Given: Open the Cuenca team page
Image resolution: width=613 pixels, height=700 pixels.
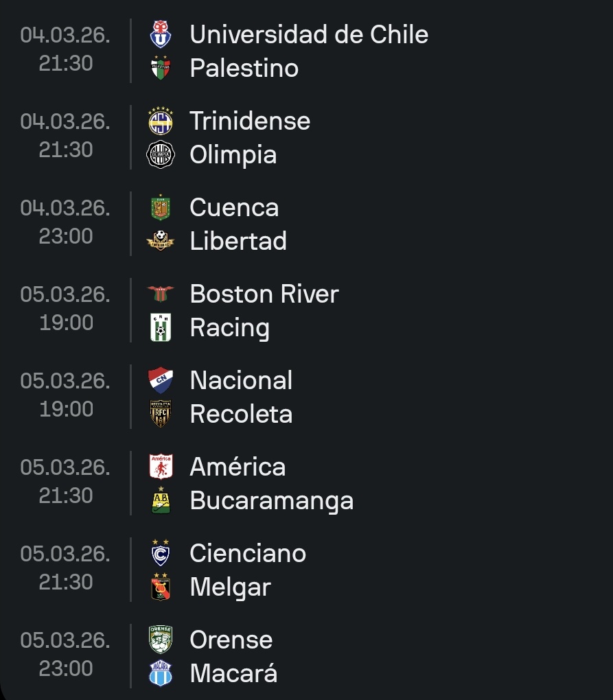Looking at the screenshot, I should (x=234, y=208).
